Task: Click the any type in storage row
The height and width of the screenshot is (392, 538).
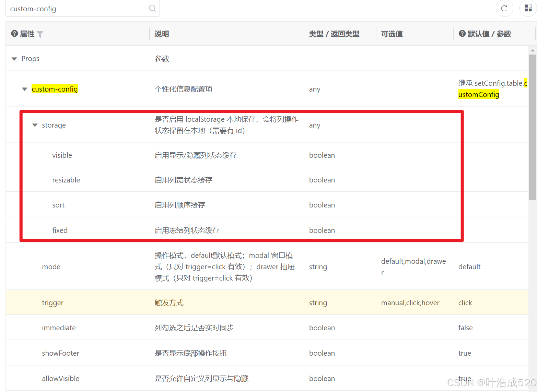Action: (x=315, y=126)
